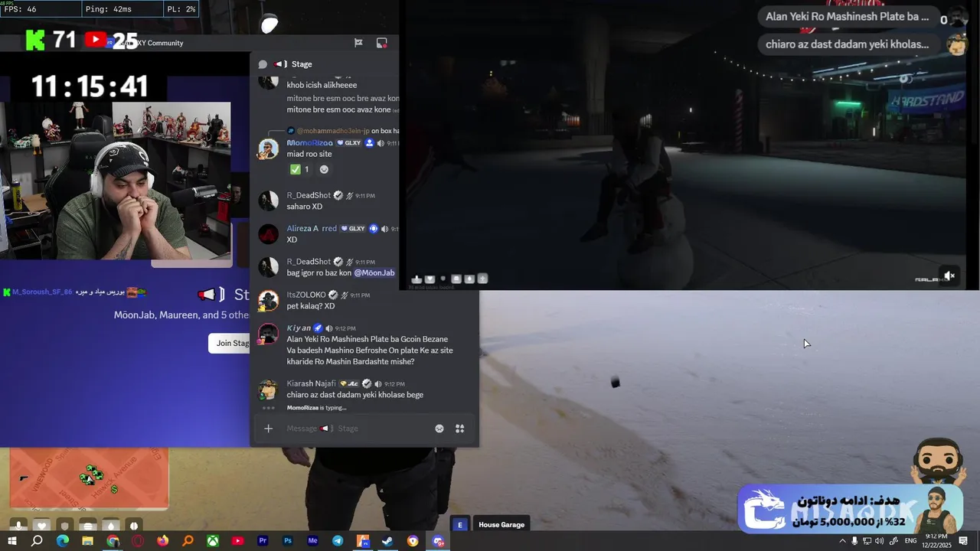Click the link/pen tray icon
The height and width of the screenshot is (551, 980).
pos(893,541)
